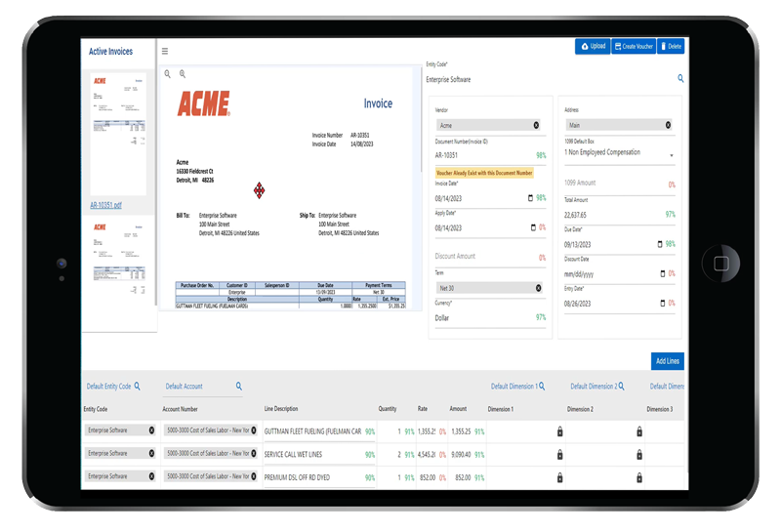Edit PREMIUM DSL OFF RD DYED description
Viewport: 781px width, 532px height.
(x=312, y=477)
